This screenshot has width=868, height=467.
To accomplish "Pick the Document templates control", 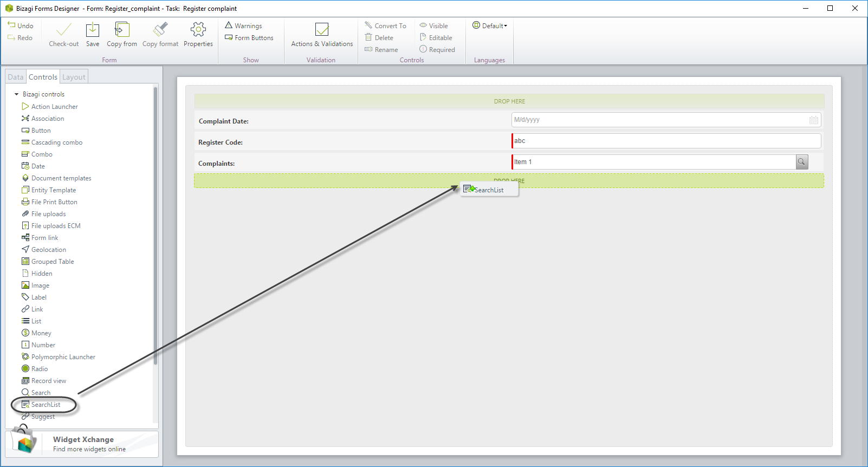I will coord(56,178).
